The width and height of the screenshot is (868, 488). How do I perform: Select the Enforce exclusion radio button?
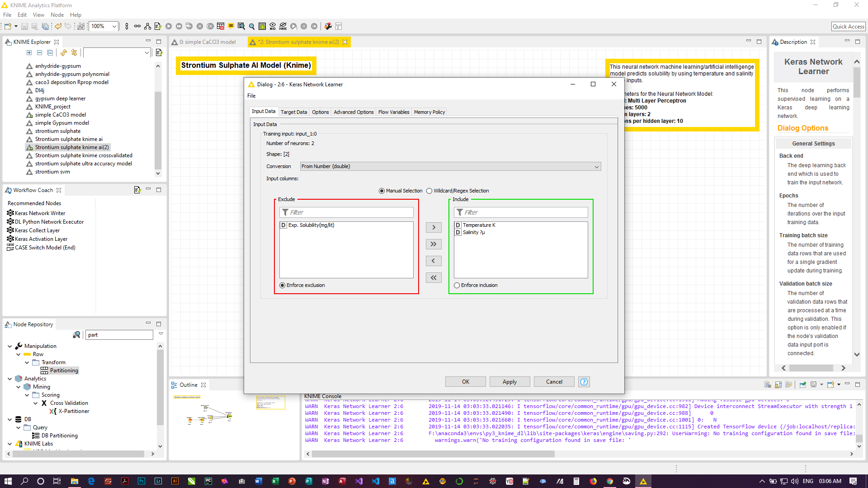(283, 285)
